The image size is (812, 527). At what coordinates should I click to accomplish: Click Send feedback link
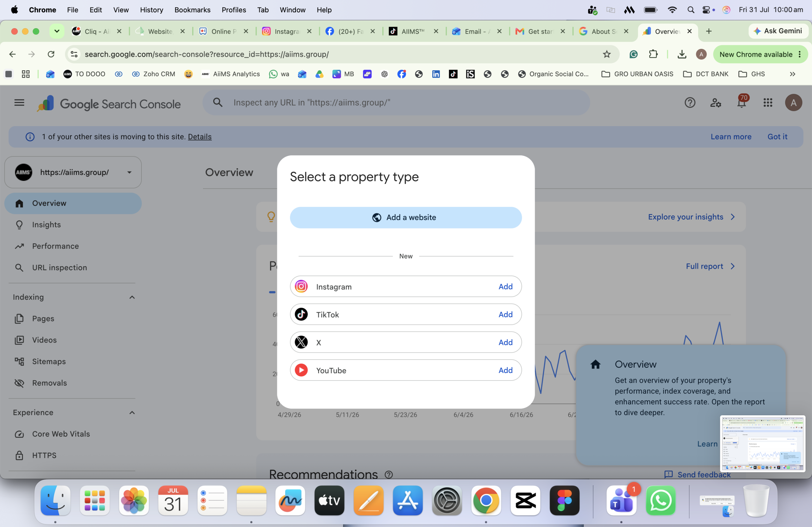(x=697, y=474)
